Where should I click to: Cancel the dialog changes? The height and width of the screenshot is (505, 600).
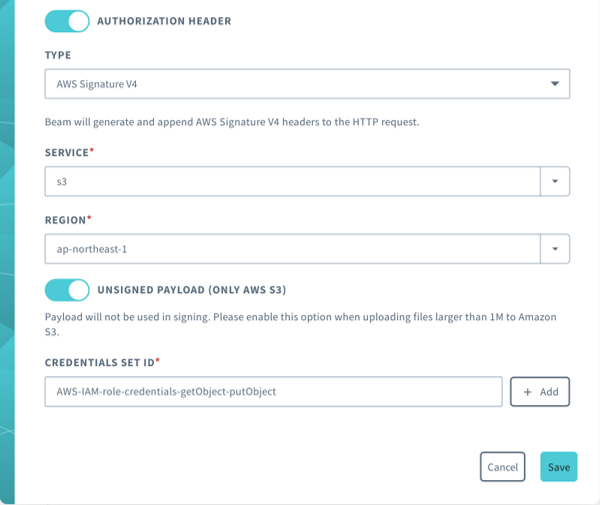pos(502,467)
